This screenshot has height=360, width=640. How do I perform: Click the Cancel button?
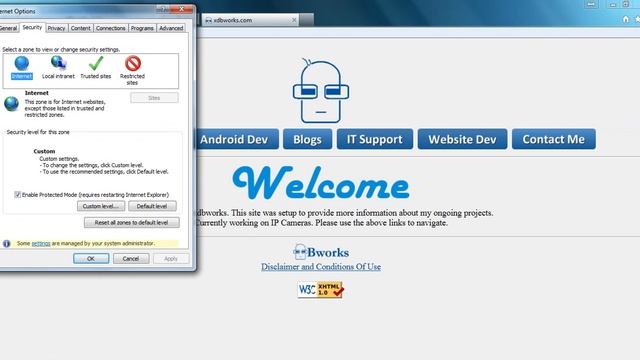point(131,258)
